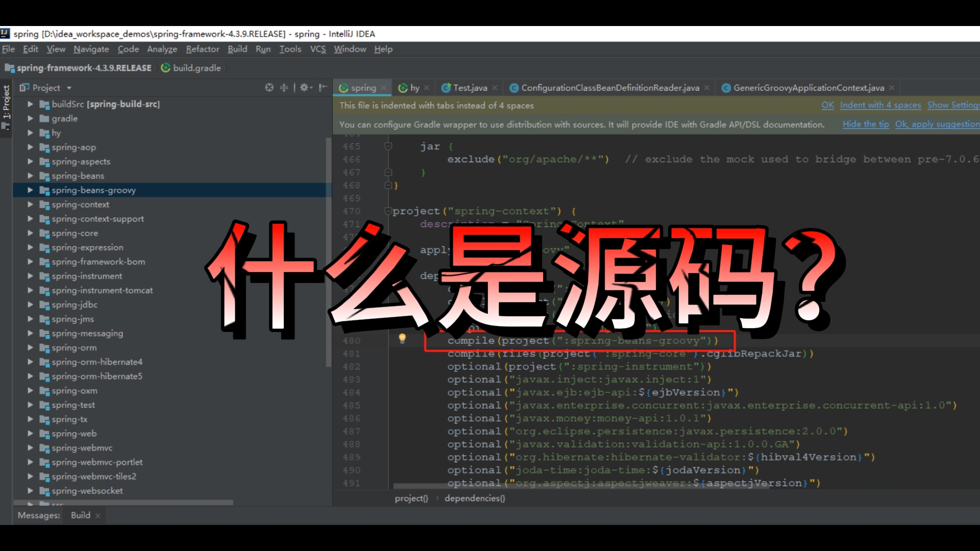Click the build.gradle breadcrumb icon
Viewport: 980px width, 551px height.
[165, 68]
